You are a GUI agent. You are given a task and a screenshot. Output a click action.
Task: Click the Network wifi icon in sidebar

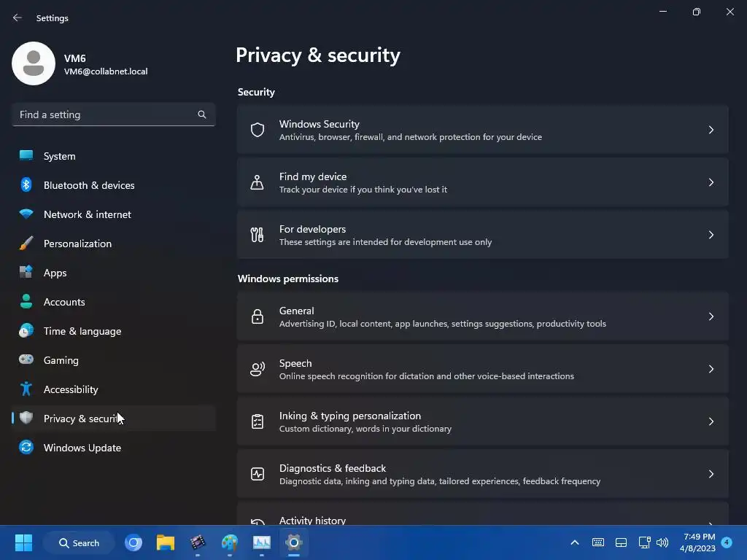click(26, 214)
